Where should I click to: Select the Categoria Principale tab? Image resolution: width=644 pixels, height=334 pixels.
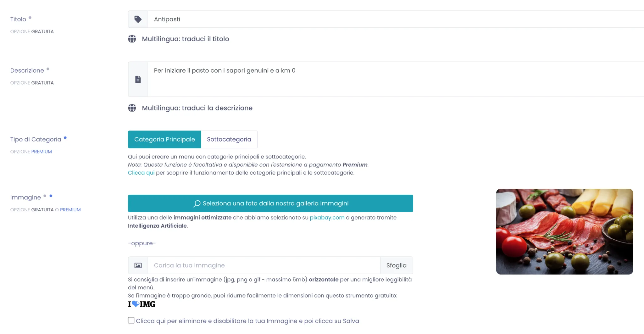click(164, 139)
